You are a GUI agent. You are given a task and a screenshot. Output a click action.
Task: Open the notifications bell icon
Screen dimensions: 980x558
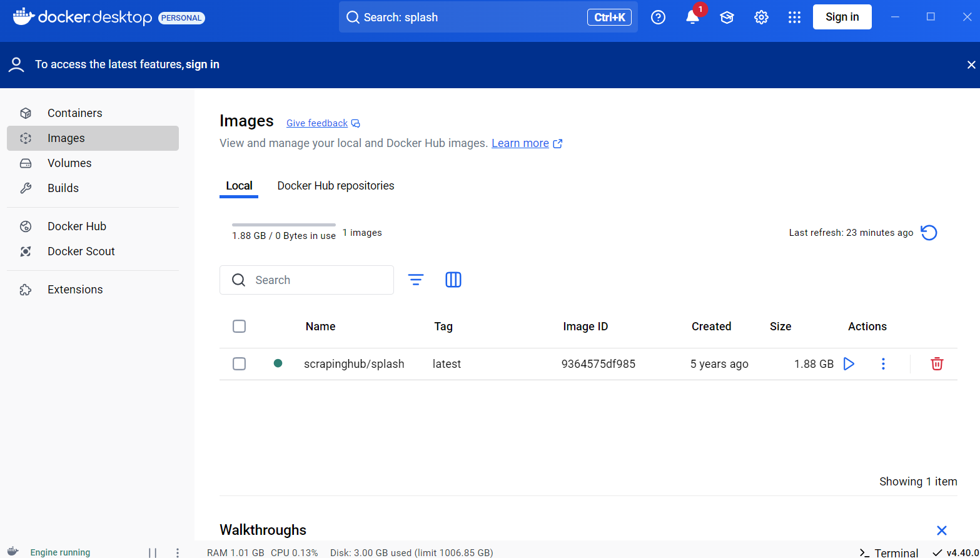[x=693, y=18]
